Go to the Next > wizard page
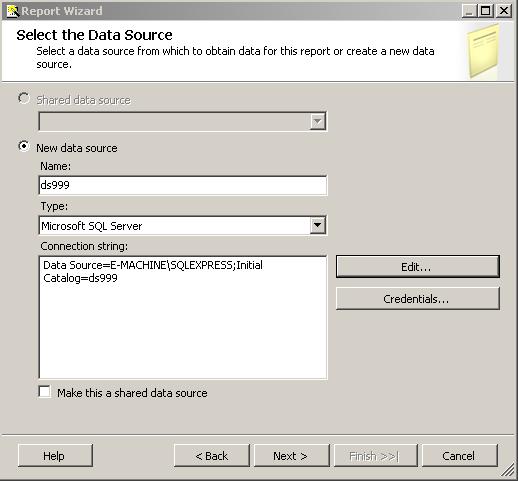Screen dimensions: 518x481 pyautogui.click(x=291, y=456)
